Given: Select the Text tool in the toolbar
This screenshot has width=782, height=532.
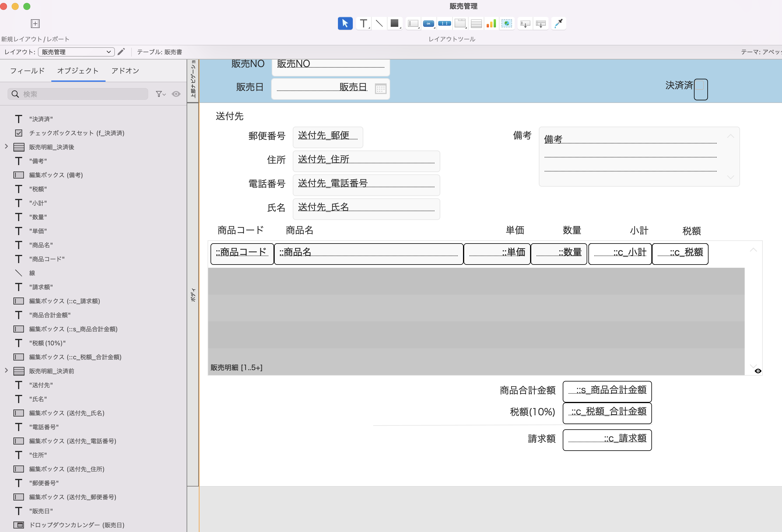Looking at the screenshot, I should [x=363, y=23].
